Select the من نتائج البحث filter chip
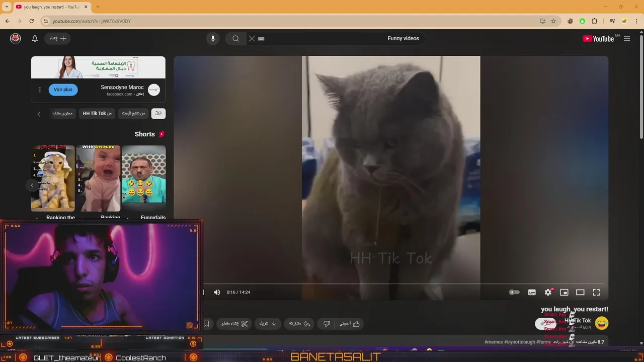The width and height of the screenshot is (644, 362). (x=134, y=114)
